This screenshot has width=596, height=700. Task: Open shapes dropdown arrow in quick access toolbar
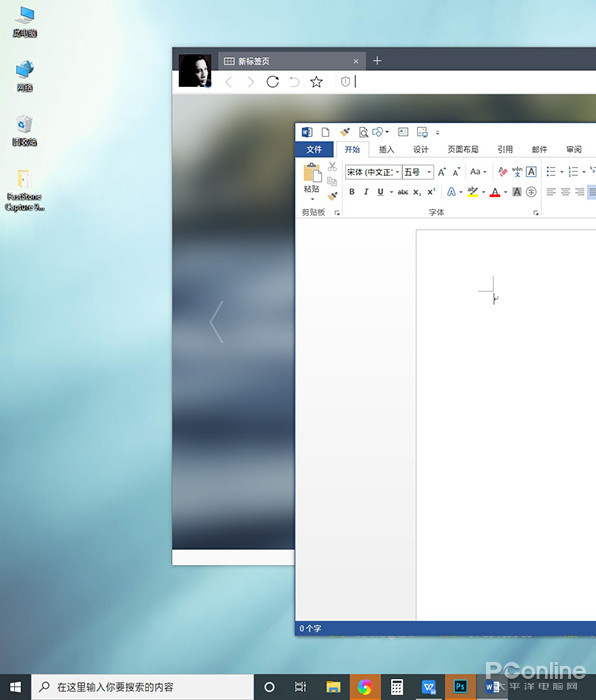[x=387, y=132]
